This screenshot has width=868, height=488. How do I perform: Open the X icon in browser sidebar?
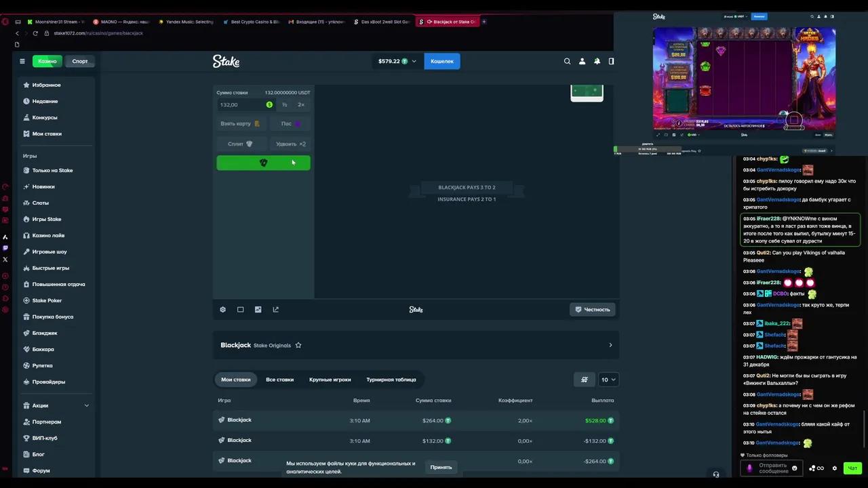click(x=5, y=260)
